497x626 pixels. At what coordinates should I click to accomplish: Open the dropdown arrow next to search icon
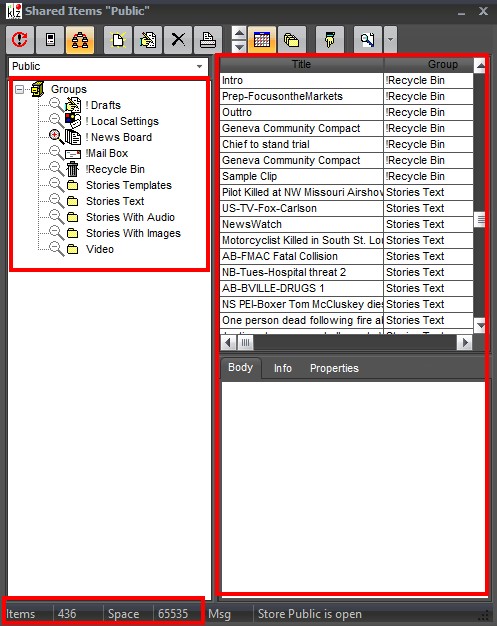click(x=390, y=40)
